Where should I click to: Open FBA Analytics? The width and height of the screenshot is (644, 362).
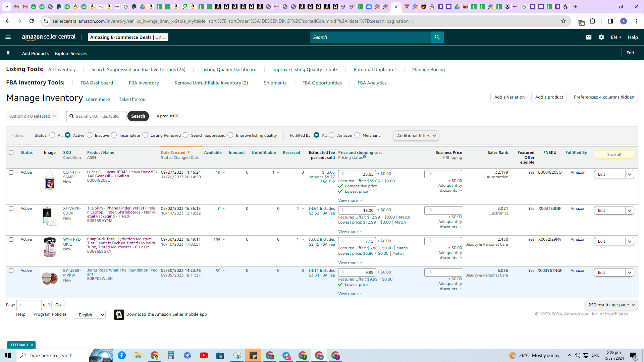pos(372,83)
